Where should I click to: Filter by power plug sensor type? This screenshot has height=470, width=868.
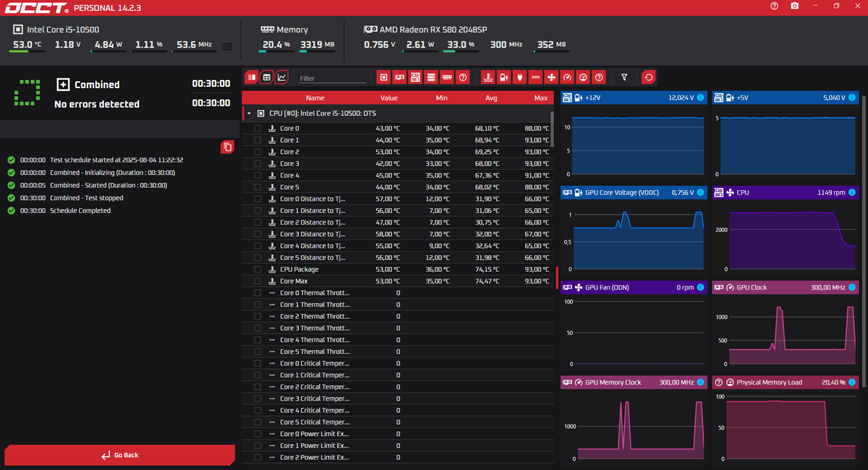(x=519, y=77)
